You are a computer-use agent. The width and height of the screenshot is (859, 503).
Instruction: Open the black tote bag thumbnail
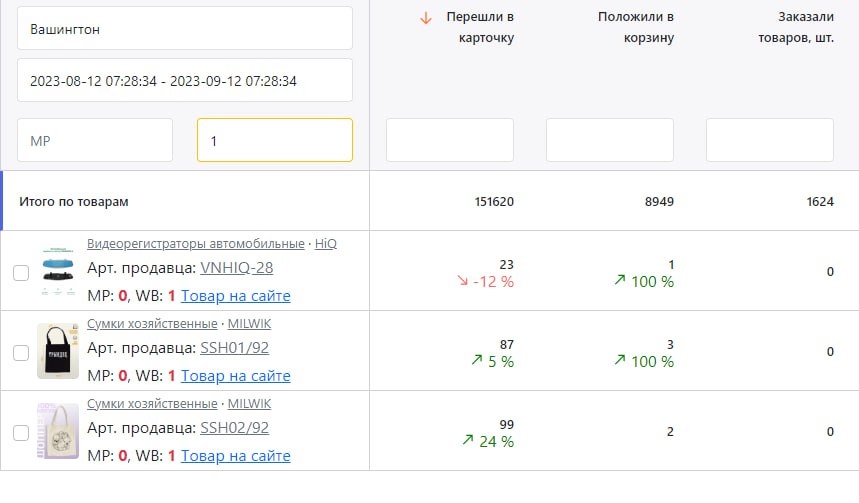coord(57,351)
